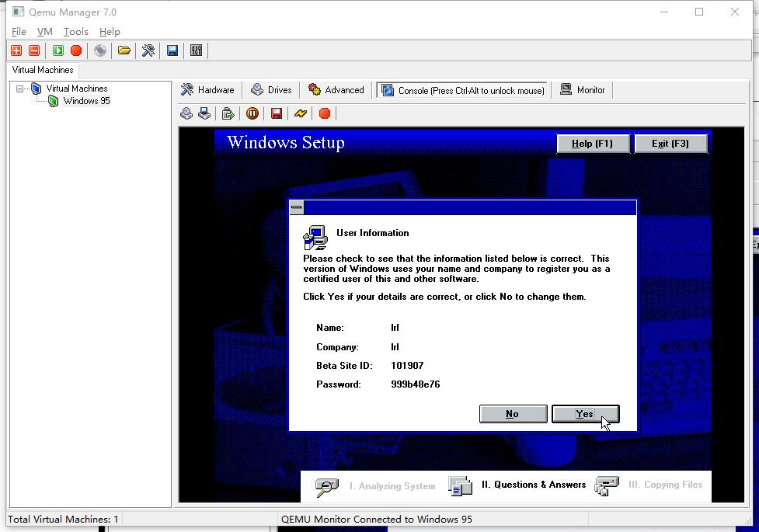Select the Windows 95 virtual machine
Screen dimensions: 759x532
tap(87, 101)
